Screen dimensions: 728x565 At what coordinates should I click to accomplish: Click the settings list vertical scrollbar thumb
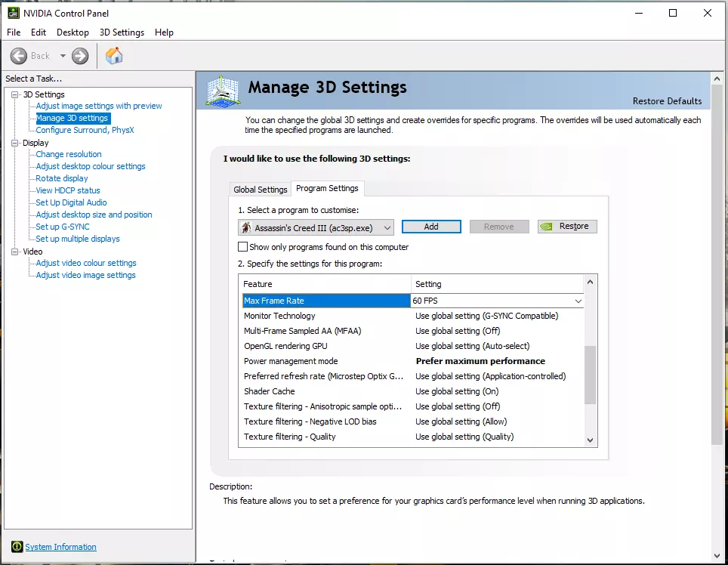(x=591, y=375)
